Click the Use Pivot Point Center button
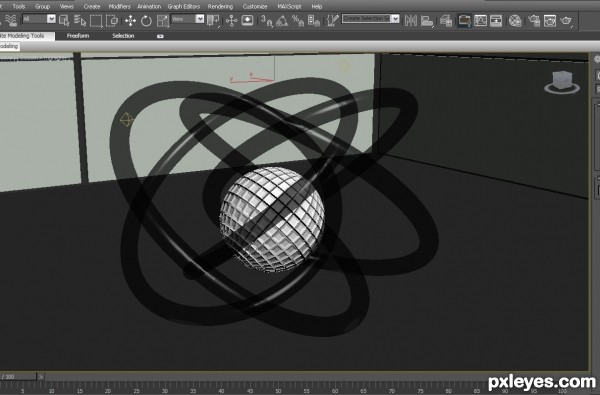Screen dimensions: 600x395 [x=213, y=20]
